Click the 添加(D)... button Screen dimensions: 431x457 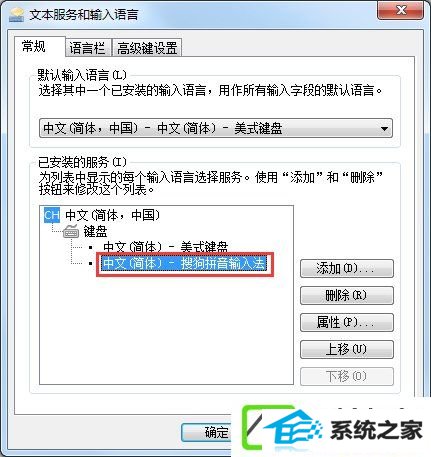pyautogui.click(x=347, y=269)
